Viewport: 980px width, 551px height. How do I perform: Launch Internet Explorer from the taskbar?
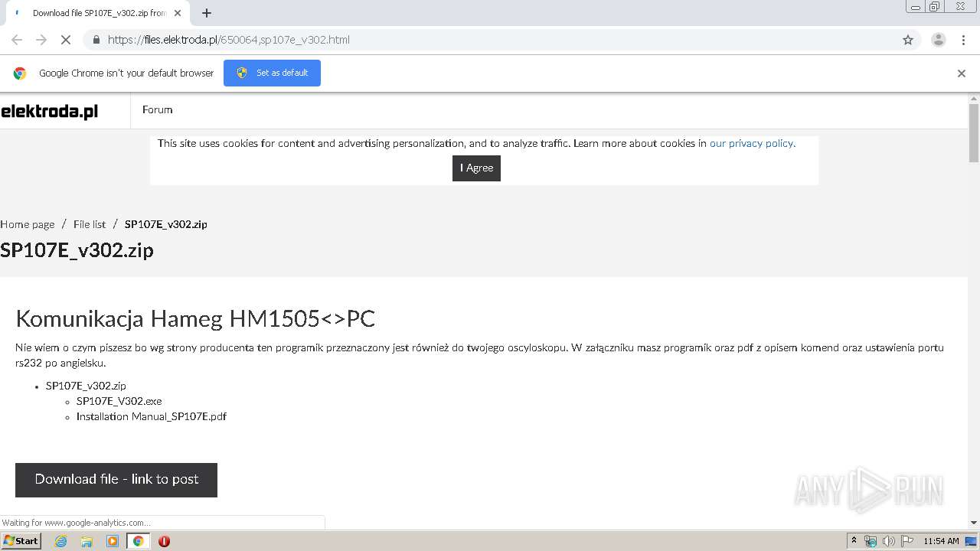click(61, 541)
